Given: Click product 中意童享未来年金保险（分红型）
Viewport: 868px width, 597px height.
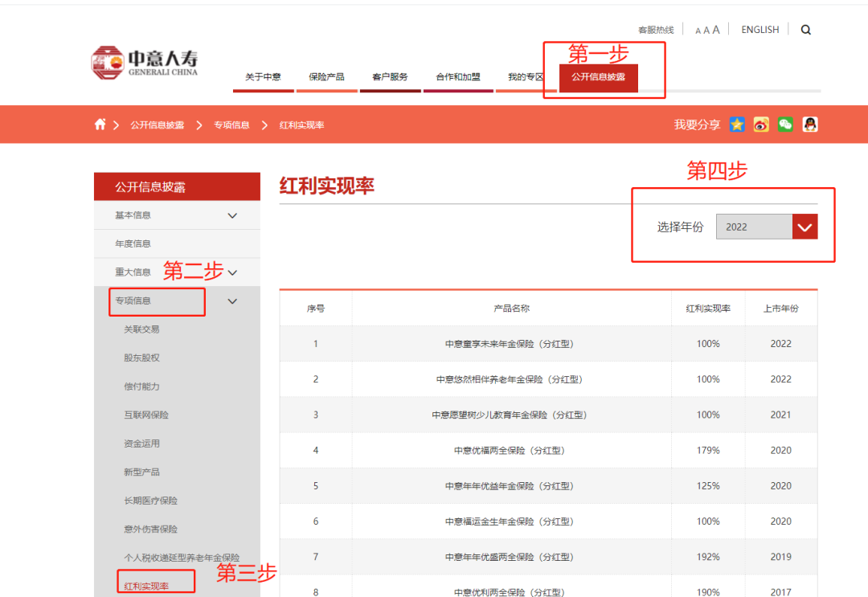Looking at the screenshot, I should [510, 344].
